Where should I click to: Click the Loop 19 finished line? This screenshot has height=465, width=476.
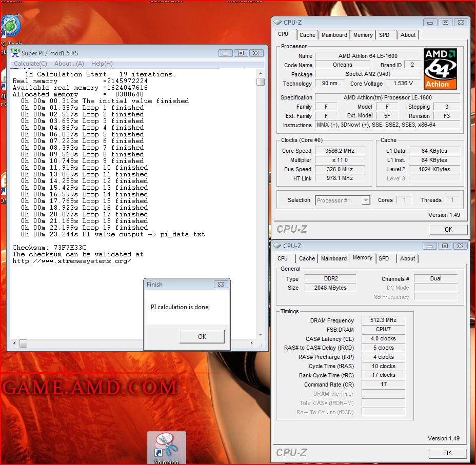pyautogui.click(x=85, y=228)
